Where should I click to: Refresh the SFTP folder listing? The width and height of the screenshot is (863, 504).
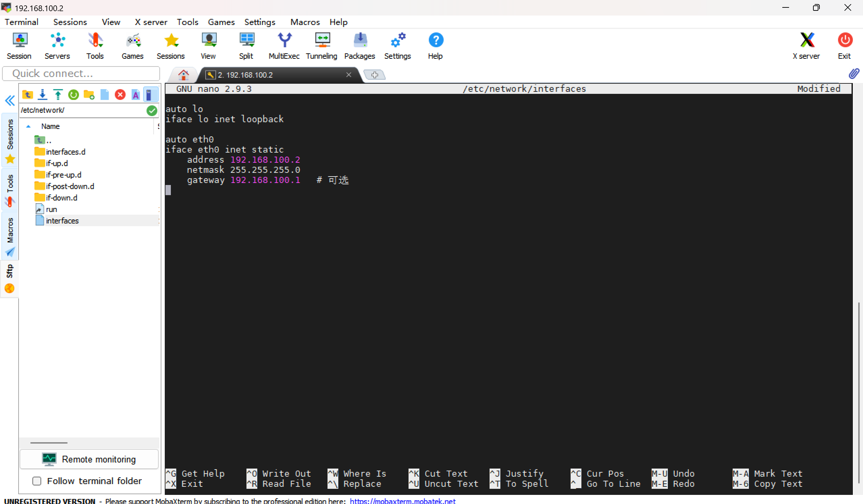pos(73,95)
